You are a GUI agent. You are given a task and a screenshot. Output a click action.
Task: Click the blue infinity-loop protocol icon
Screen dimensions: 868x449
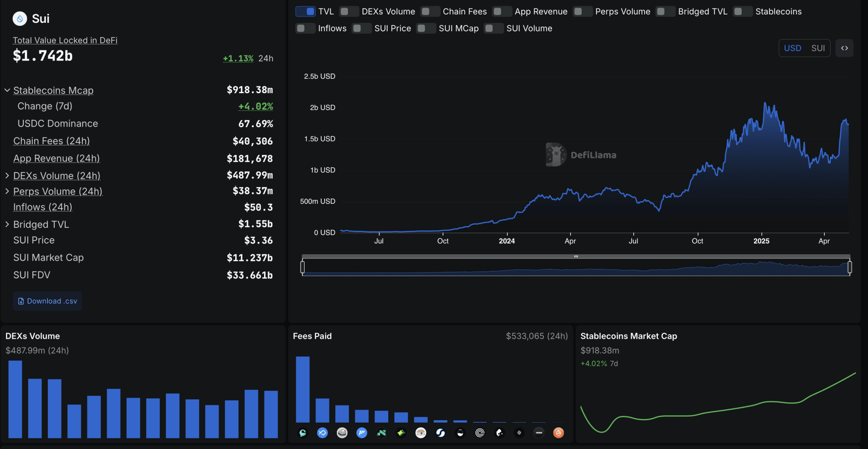tap(323, 432)
